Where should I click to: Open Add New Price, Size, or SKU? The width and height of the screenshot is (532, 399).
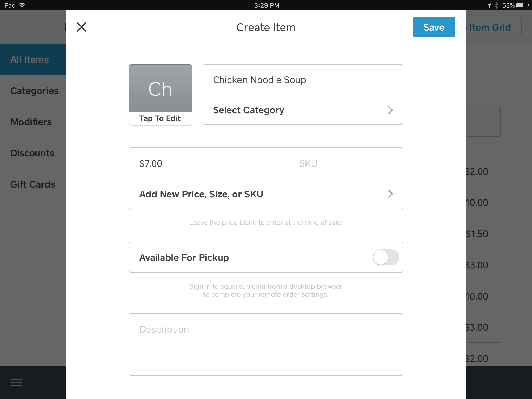click(x=266, y=194)
